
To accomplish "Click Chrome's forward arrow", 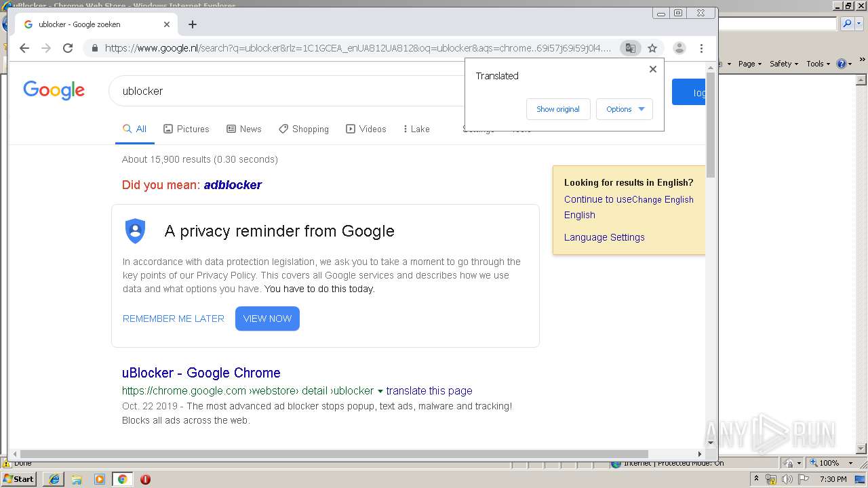I will coord(46,48).
